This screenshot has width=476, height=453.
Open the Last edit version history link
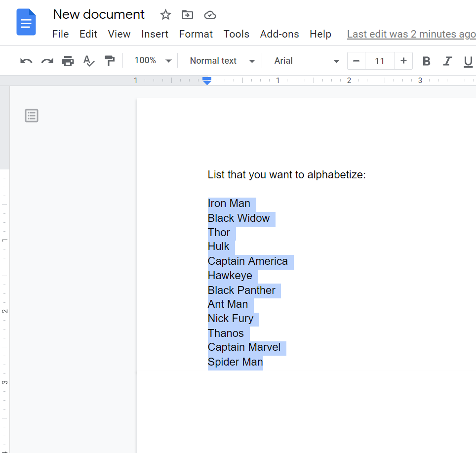point(411,34)
